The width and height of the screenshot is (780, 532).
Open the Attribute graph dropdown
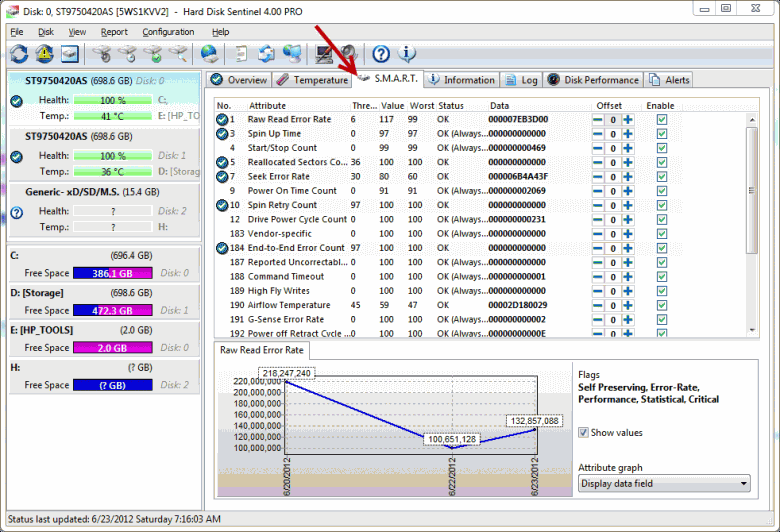664,483
